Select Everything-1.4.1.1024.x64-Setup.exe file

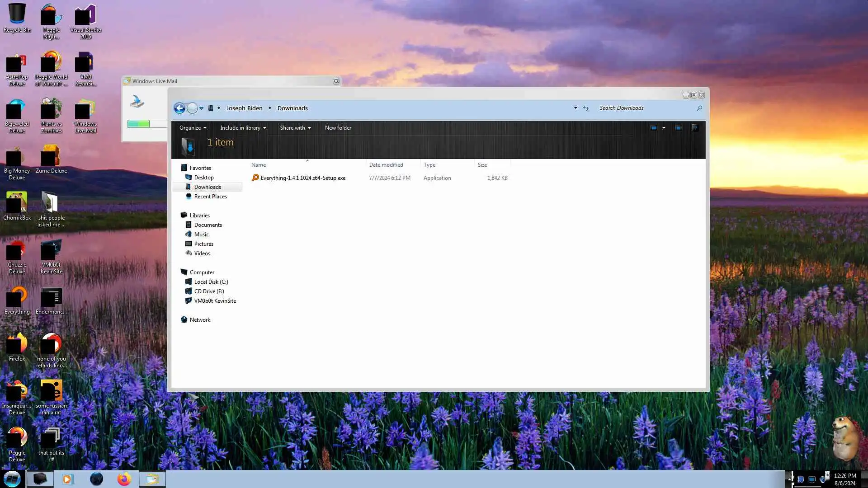302,178
